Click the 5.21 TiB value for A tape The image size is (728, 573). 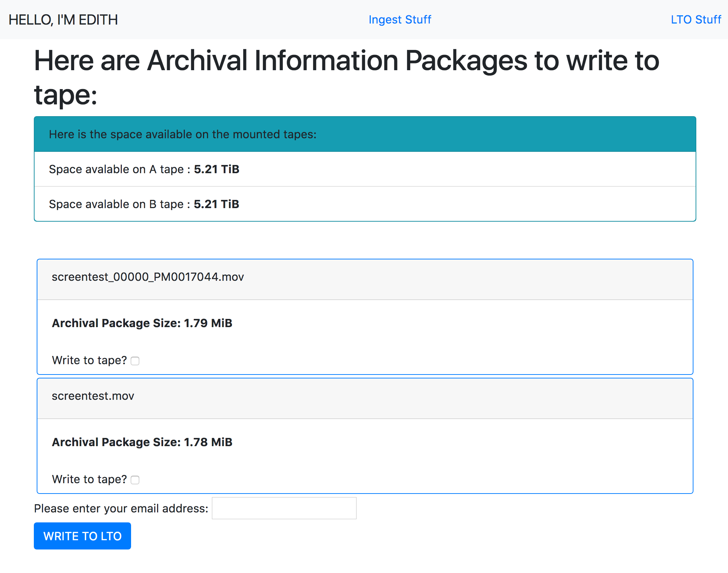click(217, 169)
